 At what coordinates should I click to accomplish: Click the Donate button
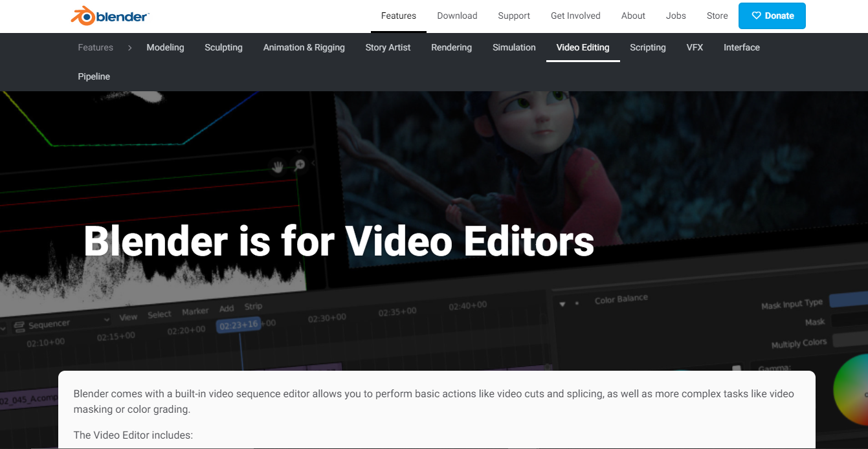(772, 16)
